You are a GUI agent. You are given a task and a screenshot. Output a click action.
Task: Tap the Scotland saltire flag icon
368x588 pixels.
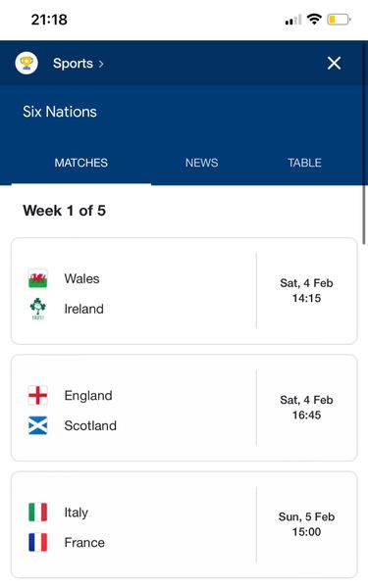pyautogui.click(x=38, y=425)
